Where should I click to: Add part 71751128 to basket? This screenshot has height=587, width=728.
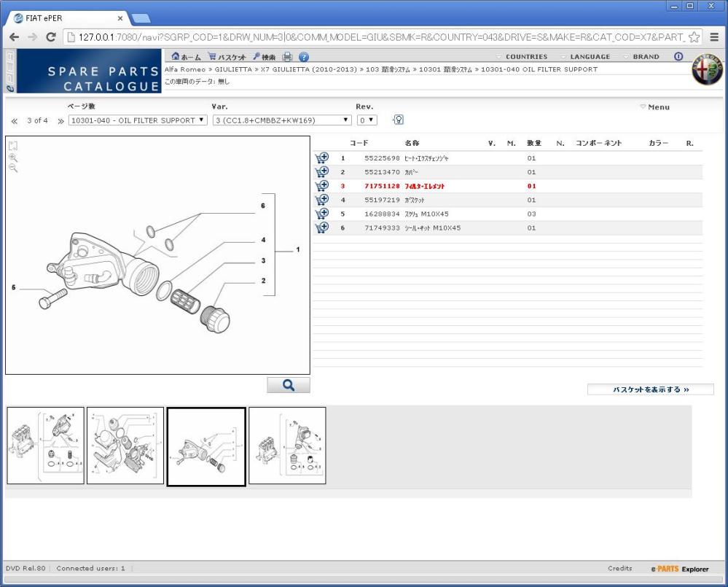click(x=322, y=186)
